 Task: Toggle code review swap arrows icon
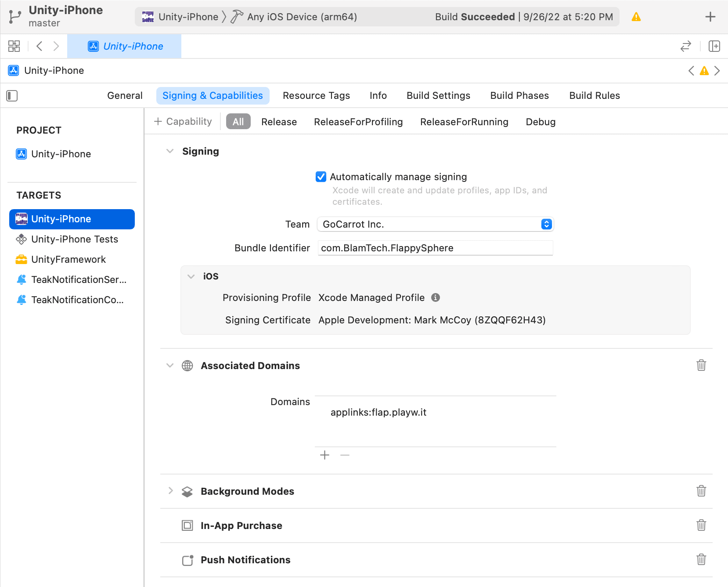[x=685, y=46]
